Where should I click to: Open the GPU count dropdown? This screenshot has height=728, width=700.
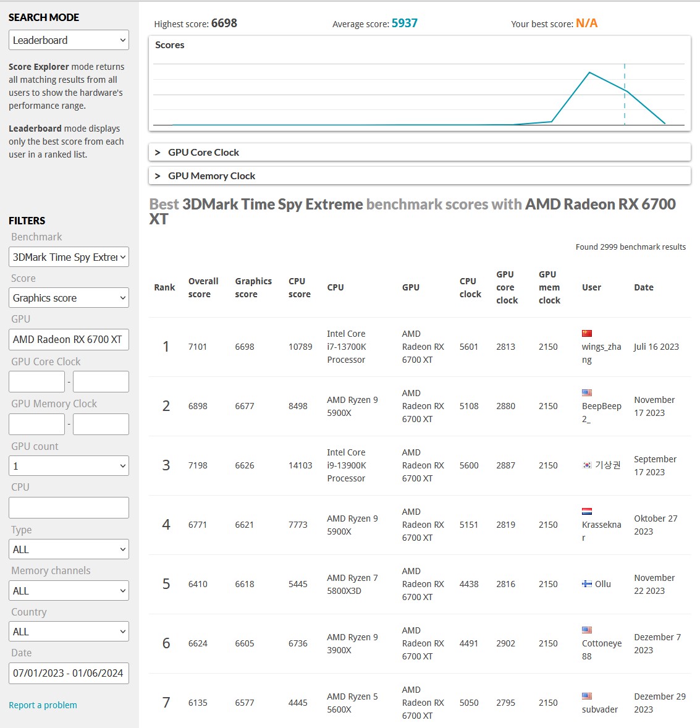coord(69,466)
